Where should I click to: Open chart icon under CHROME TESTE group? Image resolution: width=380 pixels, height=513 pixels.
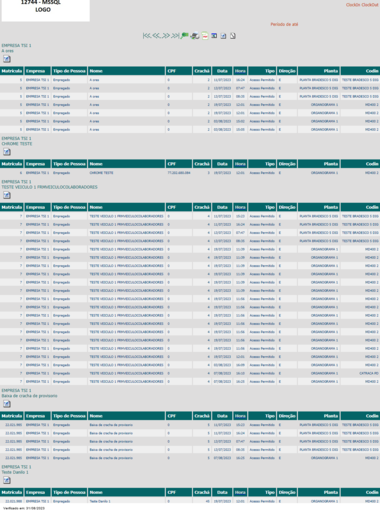tap(7, 152)
